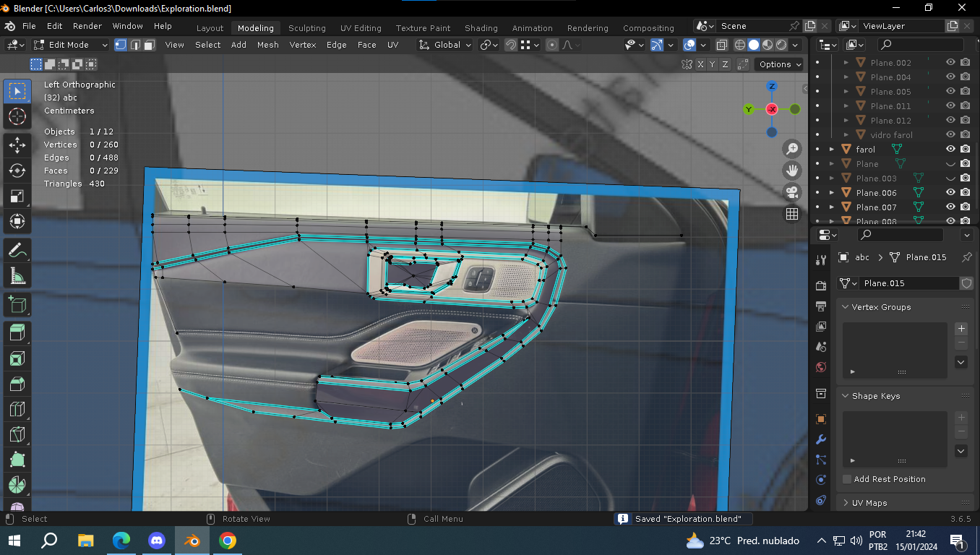Toggle visibility of Plane.006
Viewport: 980px width, 555px height.
coord(950,192)
